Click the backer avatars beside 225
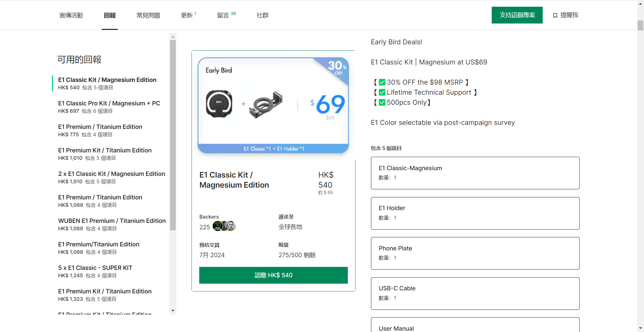 224,226
